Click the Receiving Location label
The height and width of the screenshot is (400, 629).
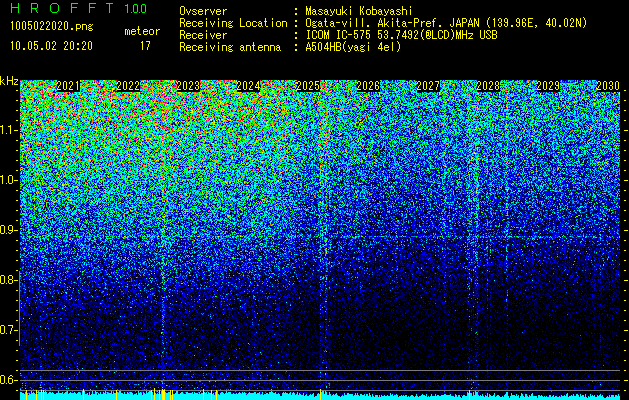[x=233, y=23]
